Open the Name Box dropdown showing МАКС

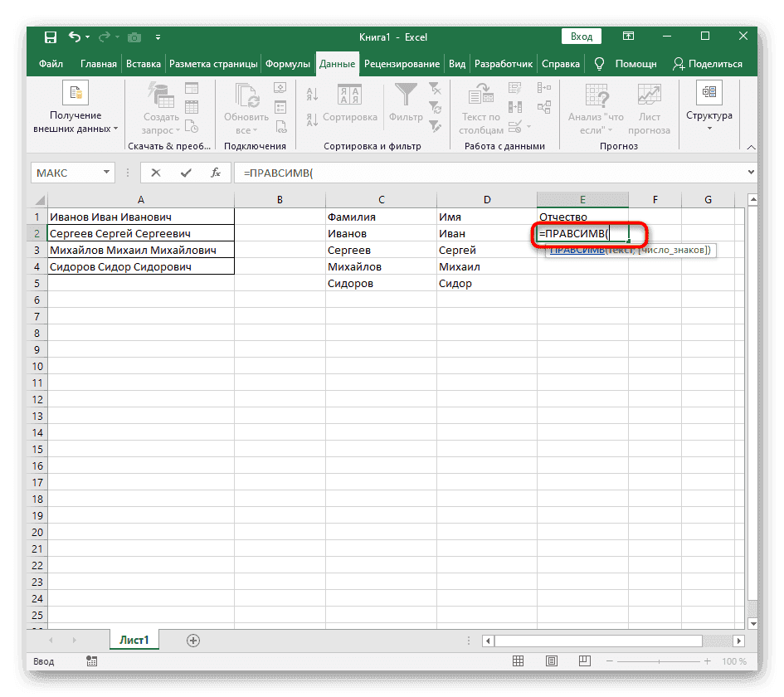tap(105, 173)
